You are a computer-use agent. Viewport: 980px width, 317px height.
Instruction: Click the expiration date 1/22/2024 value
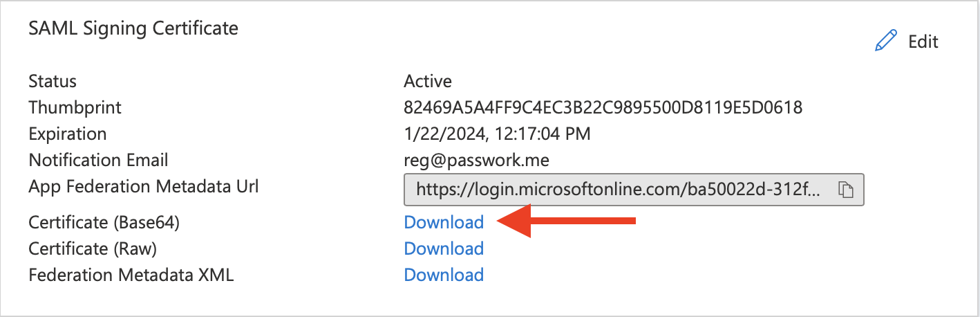pyautogui.click(x=497, y=134)
